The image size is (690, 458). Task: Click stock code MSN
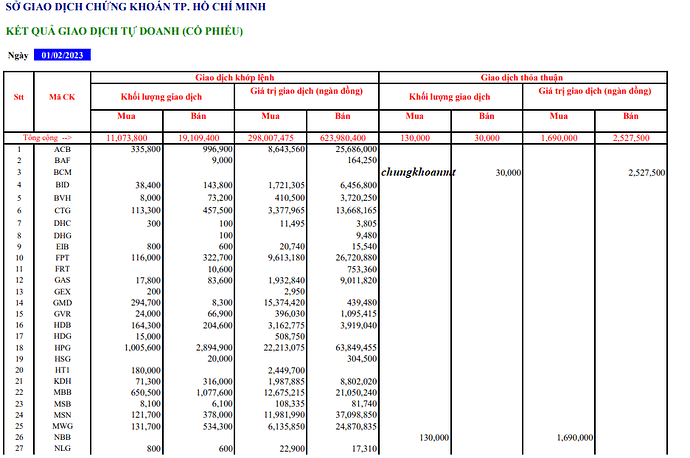pyautogui.click(x=62, y=415)
